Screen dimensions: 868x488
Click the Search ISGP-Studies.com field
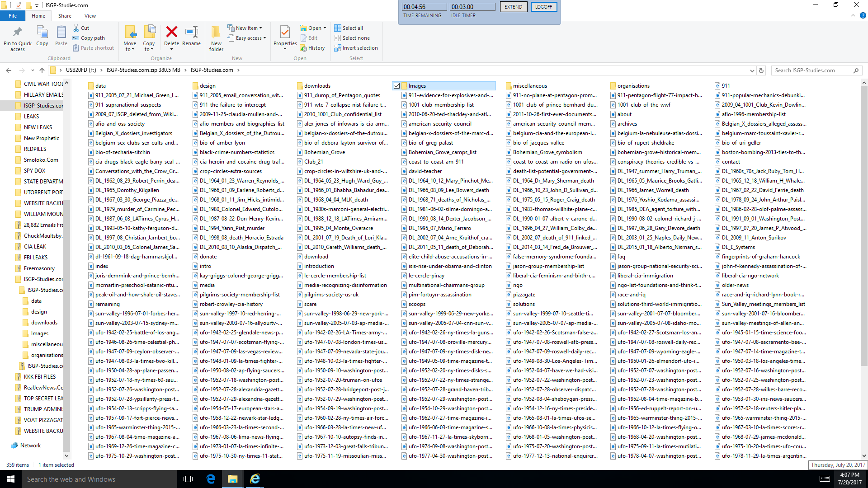pyautogui.click(x=811, y=70)
